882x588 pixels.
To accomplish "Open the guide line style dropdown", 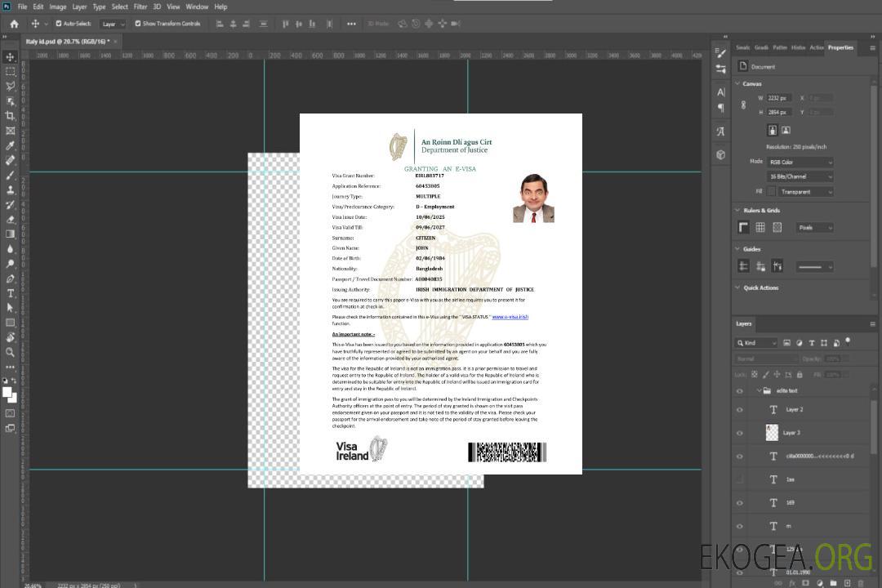I will 814,267.
